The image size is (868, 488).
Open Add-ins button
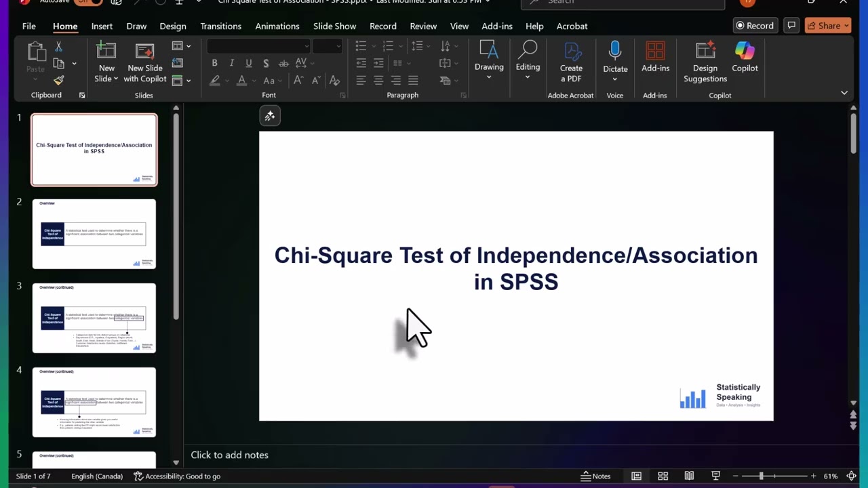655,57
